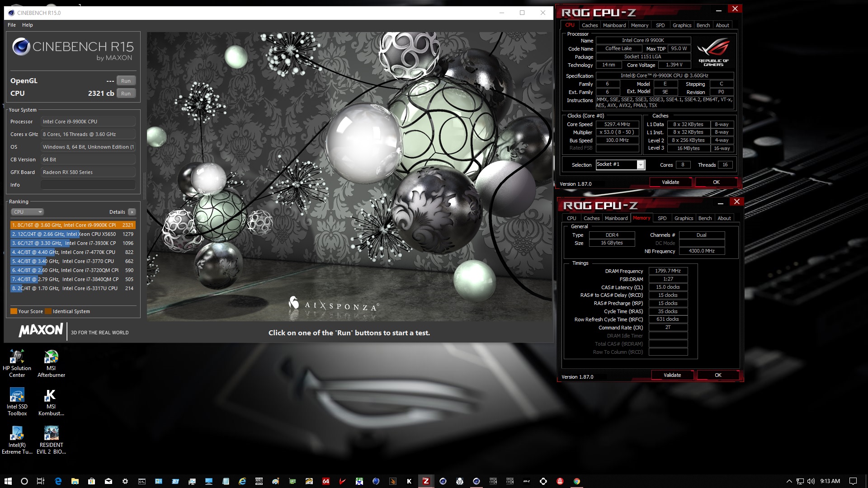Image resolution: width=868 pixels, height=488 pixels.
Task: Open Microsoft Store from the taskbar
Action: [91, 481]
